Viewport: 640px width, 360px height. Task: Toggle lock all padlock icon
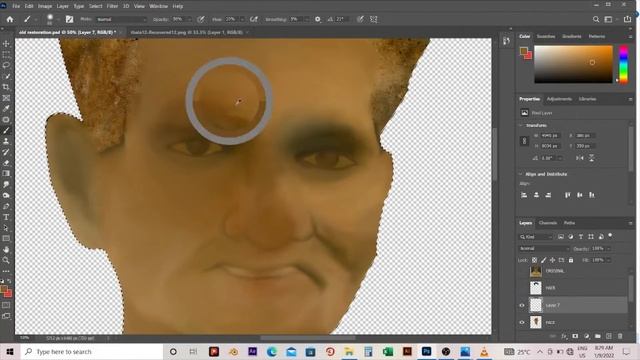tap(571, 260)
